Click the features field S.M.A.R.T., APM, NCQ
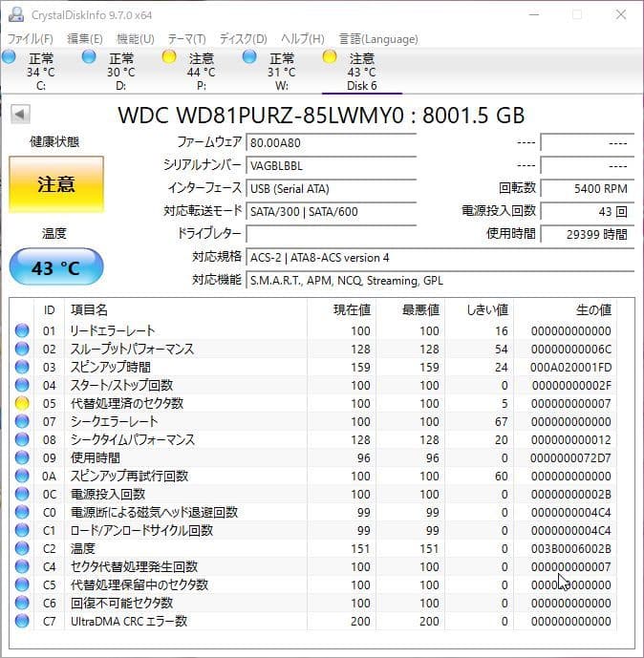 pyautogui.click(x=440, y=281)
